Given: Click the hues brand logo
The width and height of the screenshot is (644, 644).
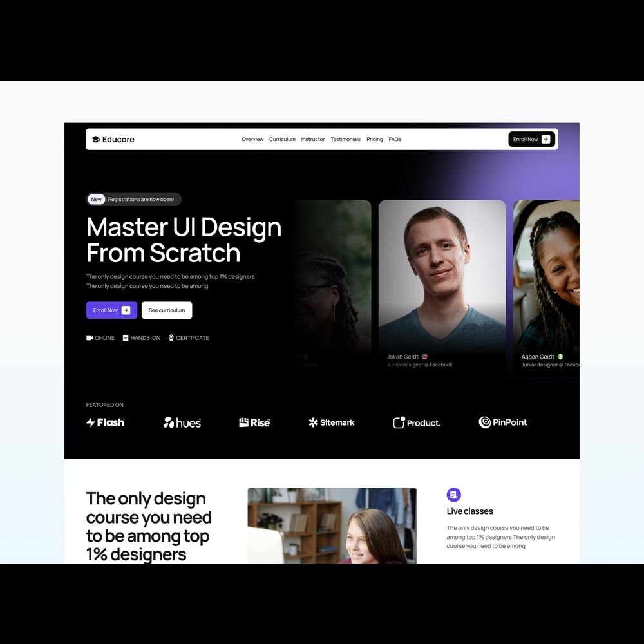Looking at the screenshot, I should [x=182, y=422].
